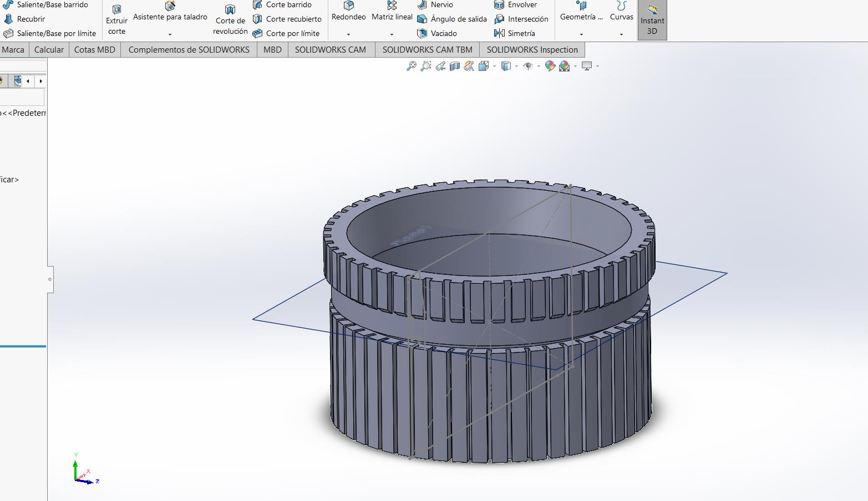This screenshot has width=868, height=501.
Task: Toggle the Instant 3D button
Action: tap(652, 20)
